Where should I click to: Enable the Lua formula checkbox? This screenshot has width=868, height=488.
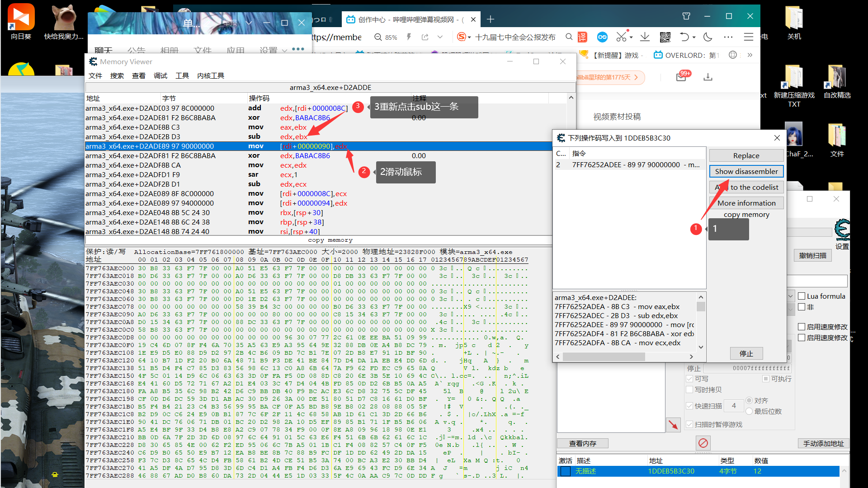802,296
